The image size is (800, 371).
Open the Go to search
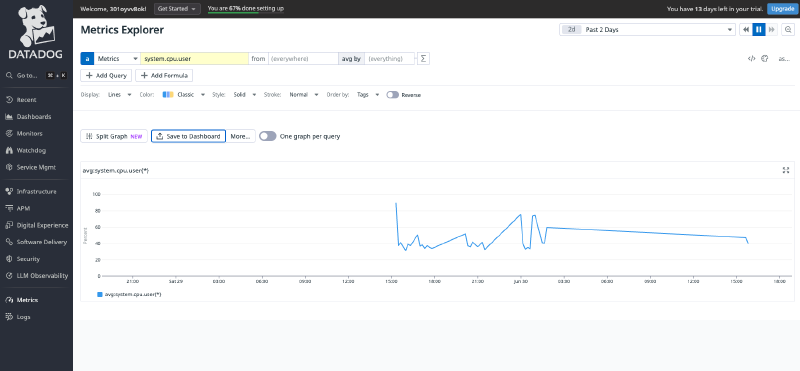36,75
